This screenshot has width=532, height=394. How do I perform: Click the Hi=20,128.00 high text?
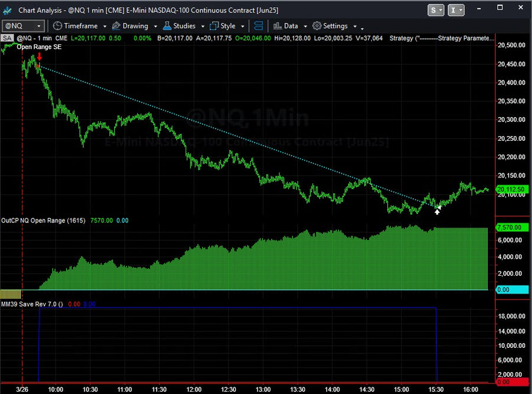coord(292,38)
